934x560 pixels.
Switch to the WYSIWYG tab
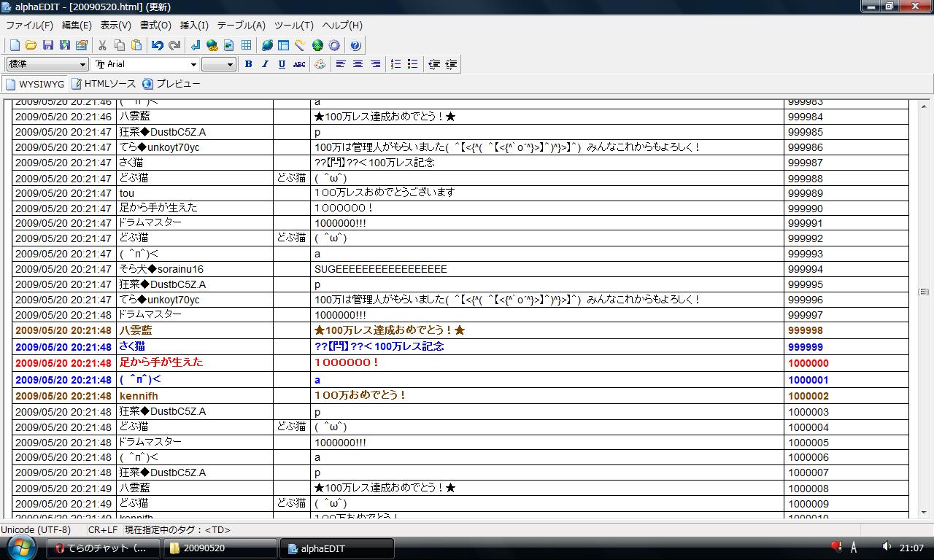click(x=35, y=84)
